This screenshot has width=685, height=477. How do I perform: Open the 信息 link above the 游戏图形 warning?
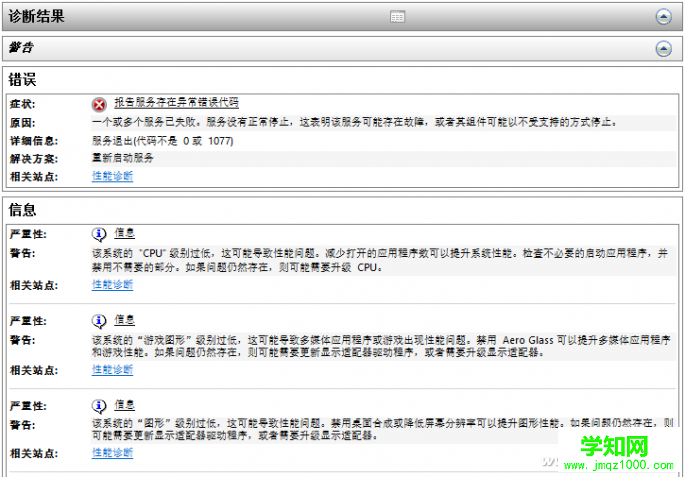(124, 319)
